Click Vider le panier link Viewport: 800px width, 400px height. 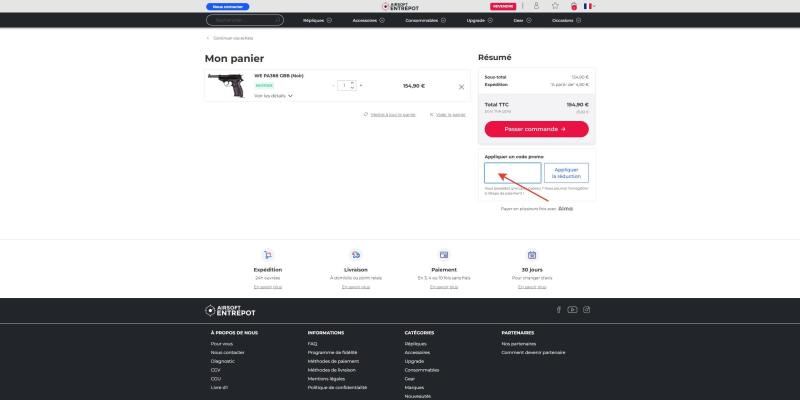click(x=451, y=114)
